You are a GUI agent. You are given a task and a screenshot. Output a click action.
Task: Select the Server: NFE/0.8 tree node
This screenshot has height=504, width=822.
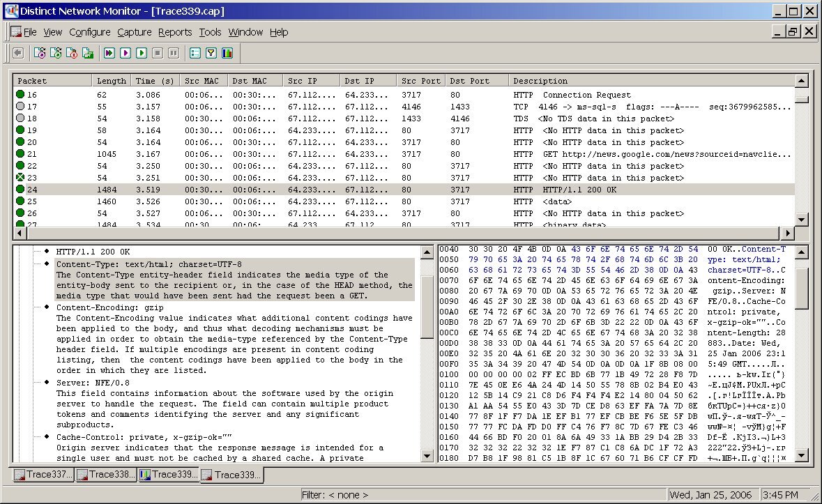pos(93,382)
